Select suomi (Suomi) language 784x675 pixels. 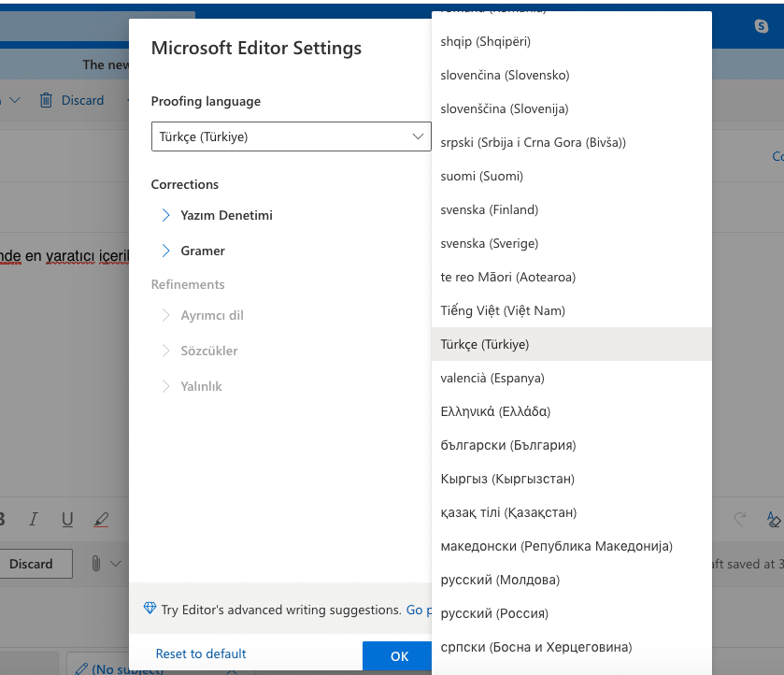point(572,176)
